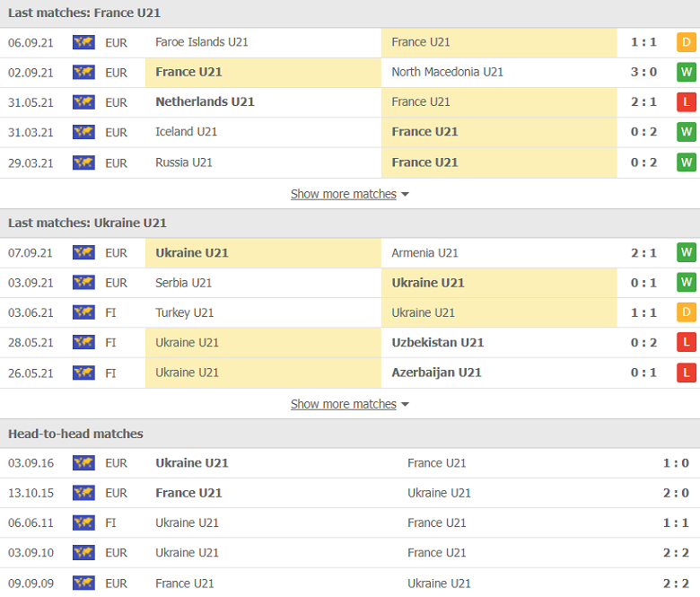Click the orange D badge for Faroe Islands match
This screenshot has width=700, height=597.
[687, 42]
